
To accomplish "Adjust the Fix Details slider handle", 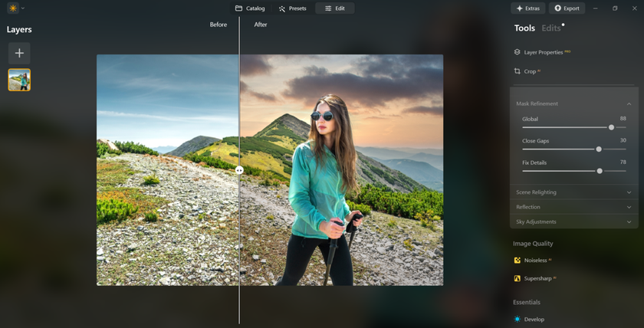I will click(600, 171).
